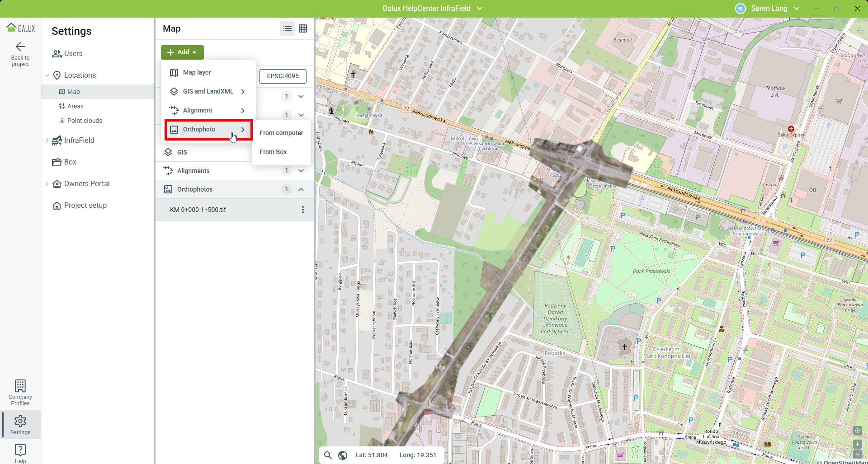The image size is (868, 464).
Task: Open the GIS and LandXML submenu
Action: 208,91
